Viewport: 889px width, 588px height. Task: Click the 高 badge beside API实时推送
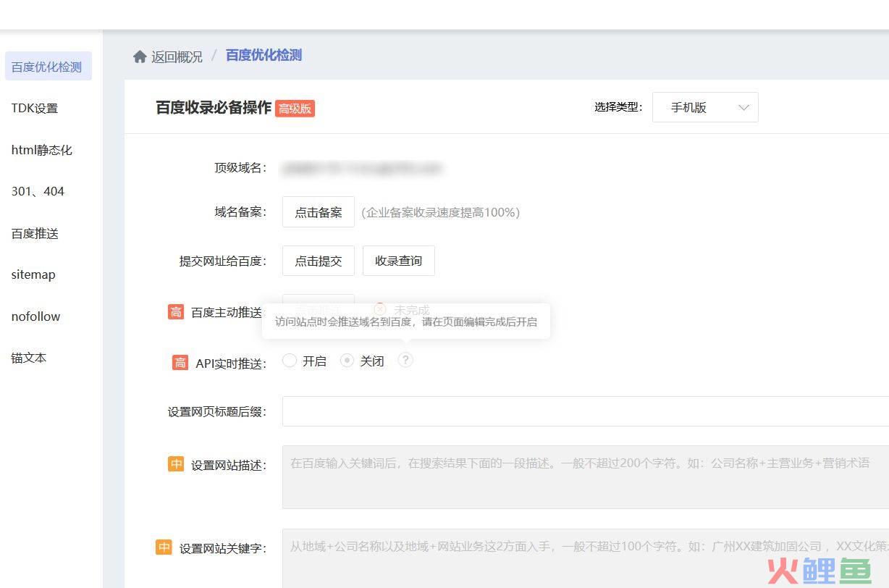[180, 363]
